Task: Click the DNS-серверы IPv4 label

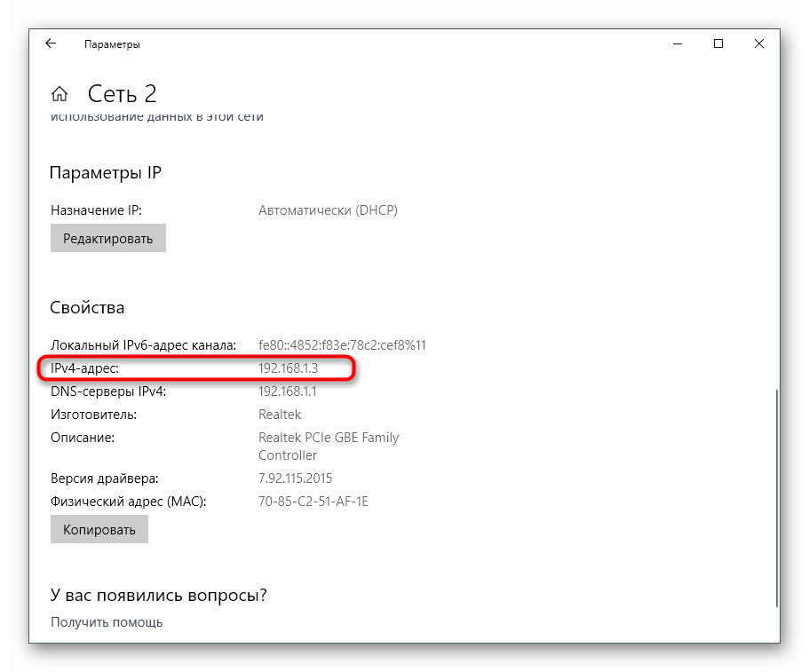Action: [108, 391]
